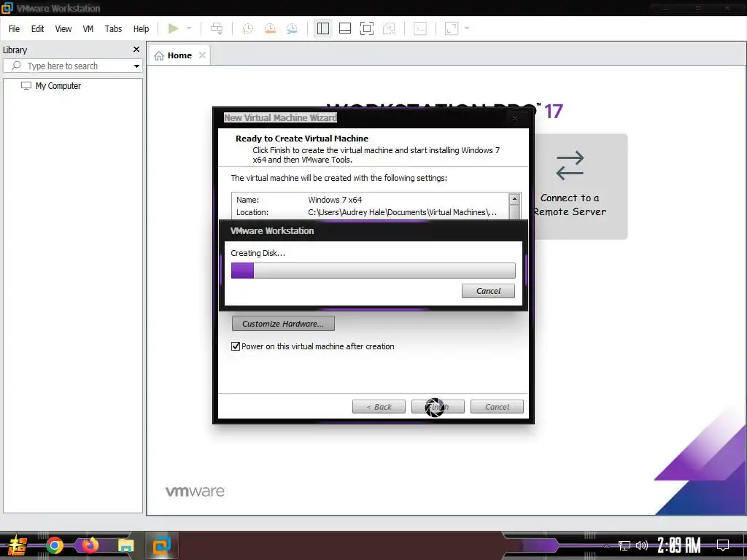Click the taskbar clock 2:09 AM
The height and width of the screenshot is (560, 747).
(x=679, y=545)
